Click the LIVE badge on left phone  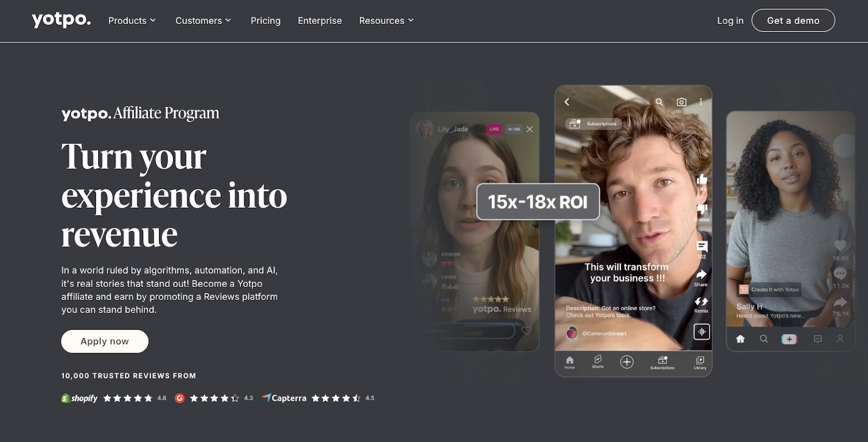pos(494,129)
